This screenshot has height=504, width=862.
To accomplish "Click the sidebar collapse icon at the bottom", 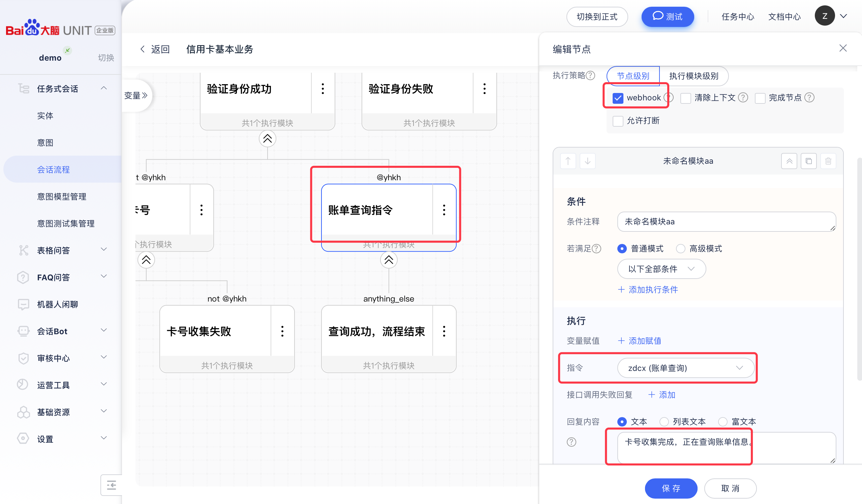I will [111, 485].
